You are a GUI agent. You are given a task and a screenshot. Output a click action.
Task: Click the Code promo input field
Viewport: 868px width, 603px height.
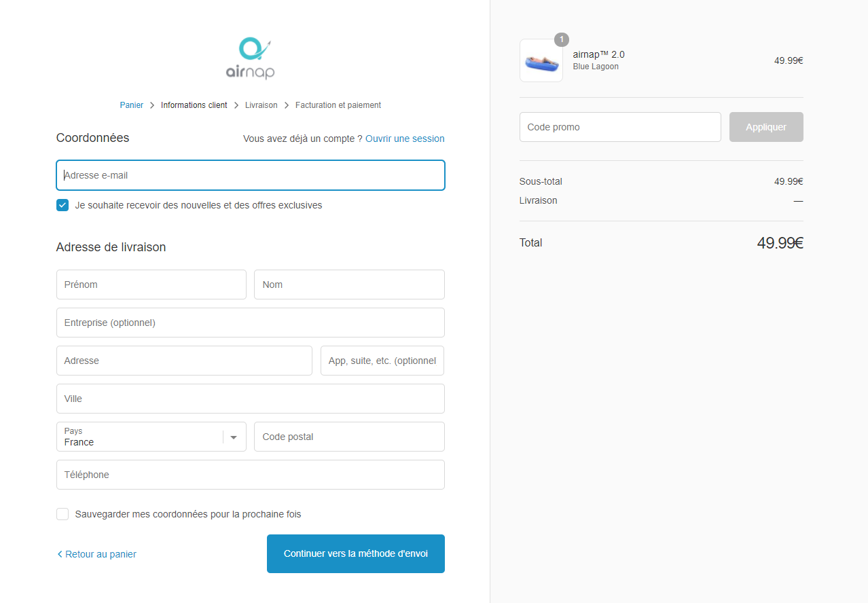point(620,127)
